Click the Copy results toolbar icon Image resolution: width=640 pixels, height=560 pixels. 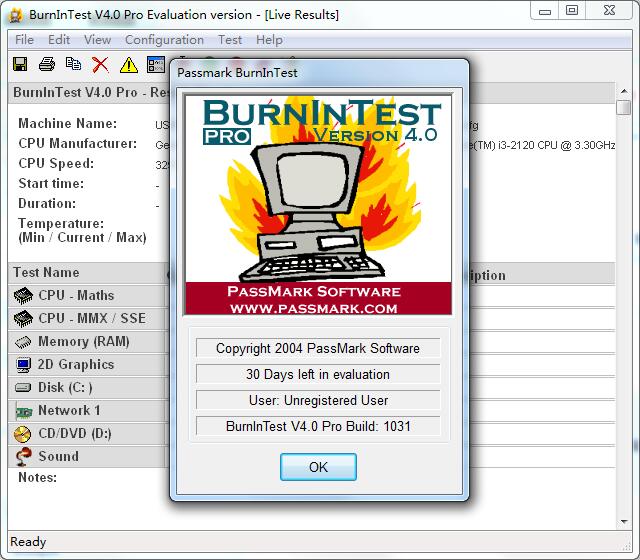[73, 64]
